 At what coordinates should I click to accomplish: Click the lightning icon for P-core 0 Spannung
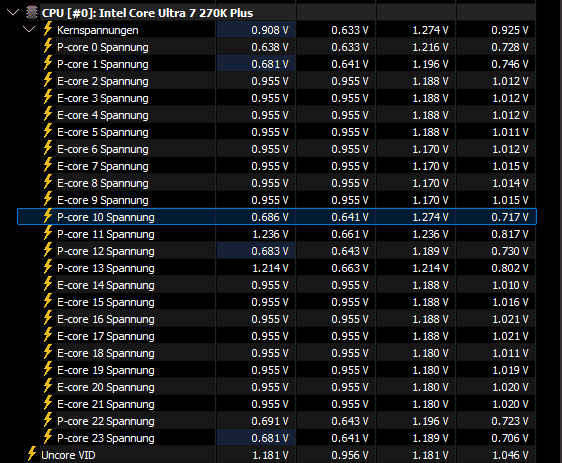click(48, 46)
